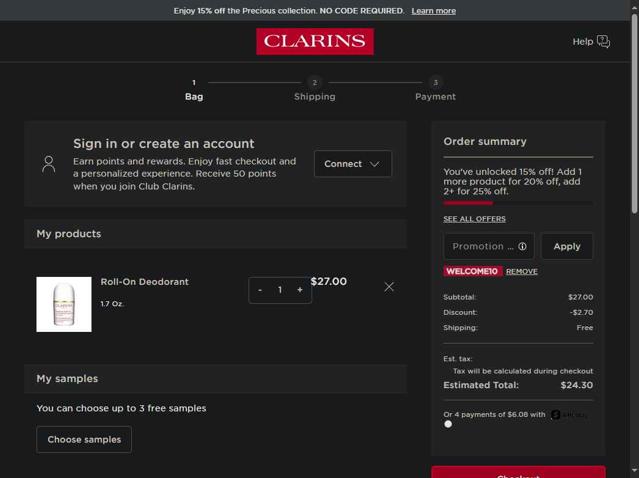Viewport: 639px width, 478px height.
Task: Increase deodorant quantity with plus
Action: tap(300, 290)
